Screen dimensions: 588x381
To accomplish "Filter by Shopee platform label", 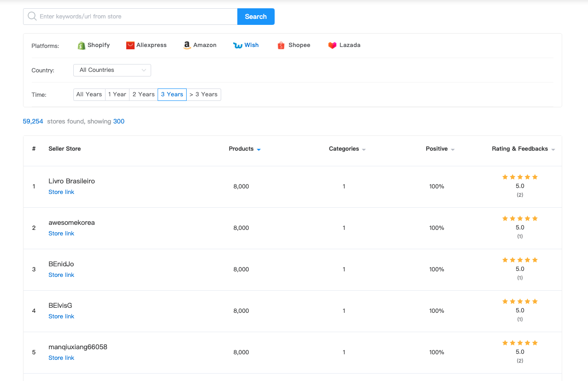I will (300, 45).
